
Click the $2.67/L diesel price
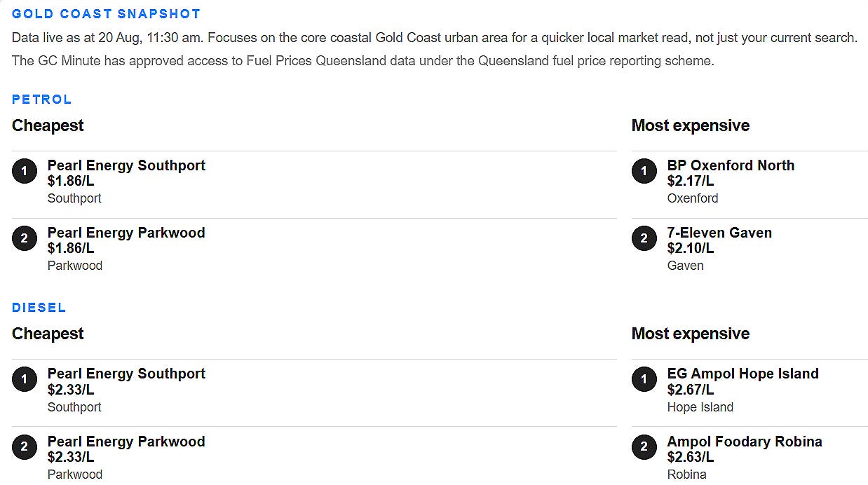691,389
